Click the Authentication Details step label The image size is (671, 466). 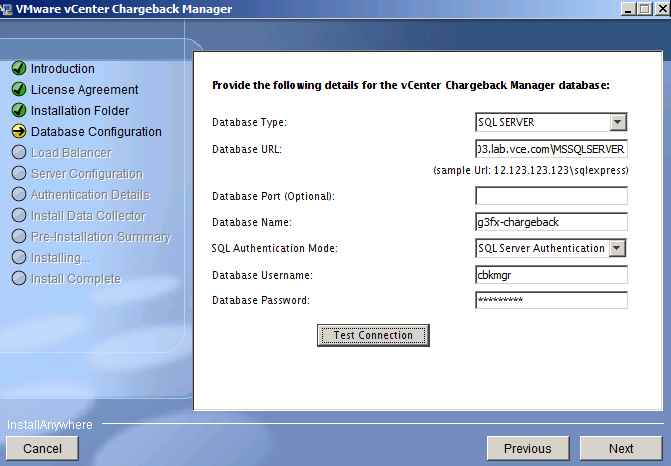click(90, 195)
